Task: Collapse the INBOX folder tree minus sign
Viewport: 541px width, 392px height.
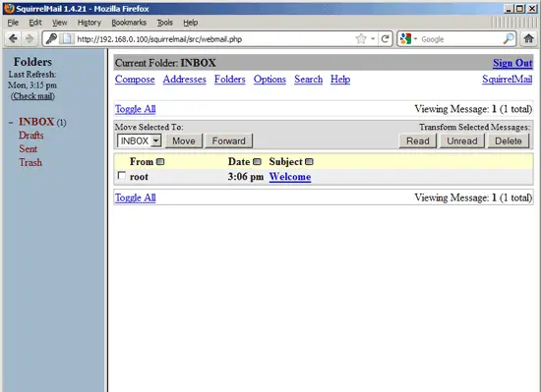Action: [11, 123]
